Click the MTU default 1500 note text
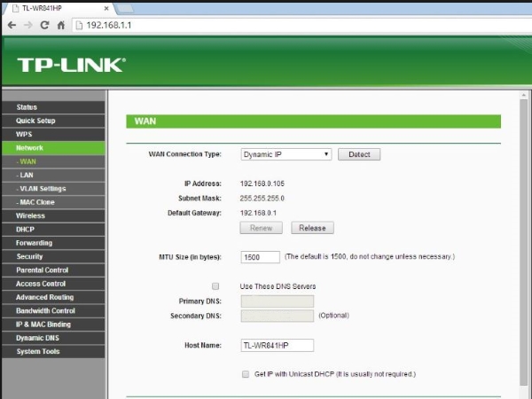 (x=370, y=257)
